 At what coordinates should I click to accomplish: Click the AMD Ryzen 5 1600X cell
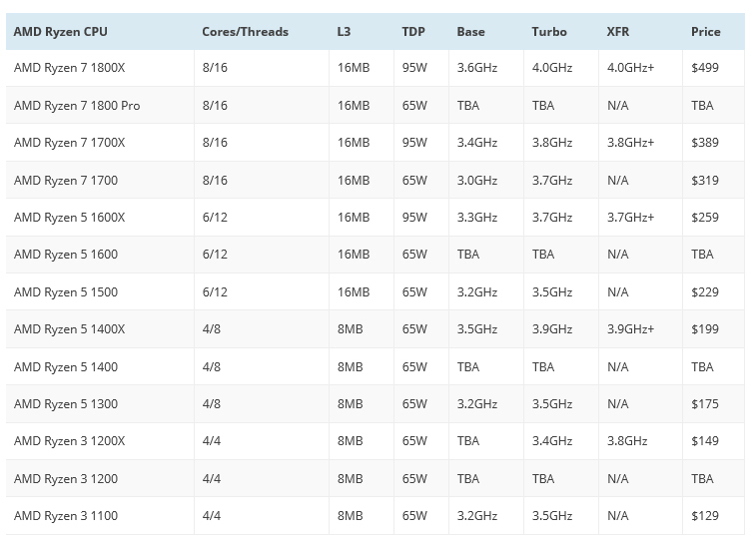tap(70, 218)
